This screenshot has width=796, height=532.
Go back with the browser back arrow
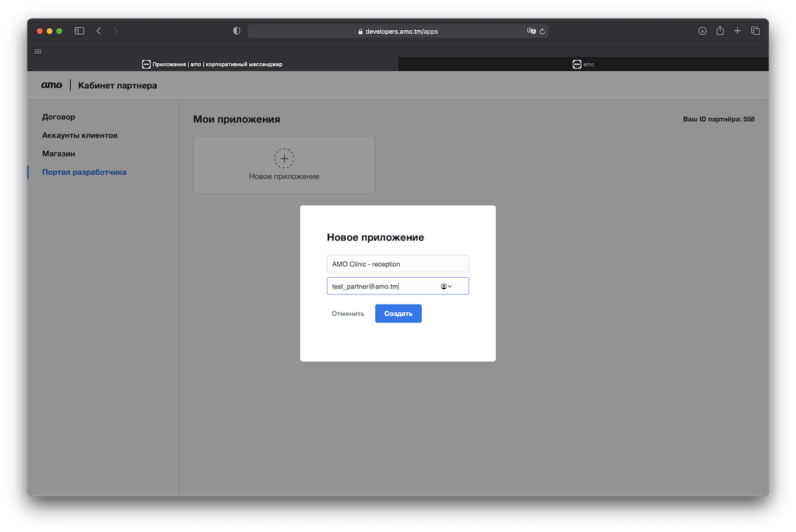pos(98,31)
